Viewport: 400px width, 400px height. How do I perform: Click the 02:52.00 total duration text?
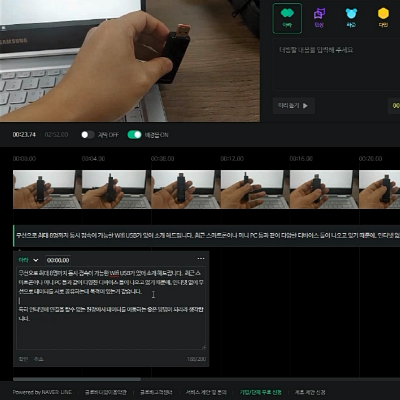point(56,135)
